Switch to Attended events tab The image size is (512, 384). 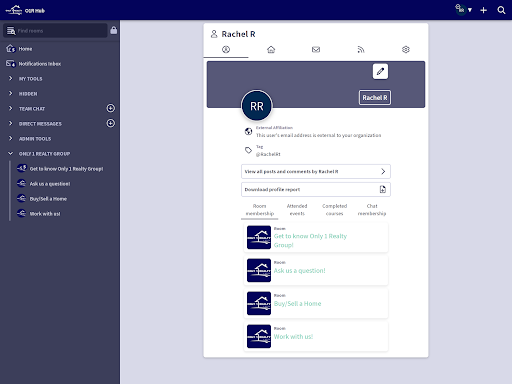click(297, 210)
